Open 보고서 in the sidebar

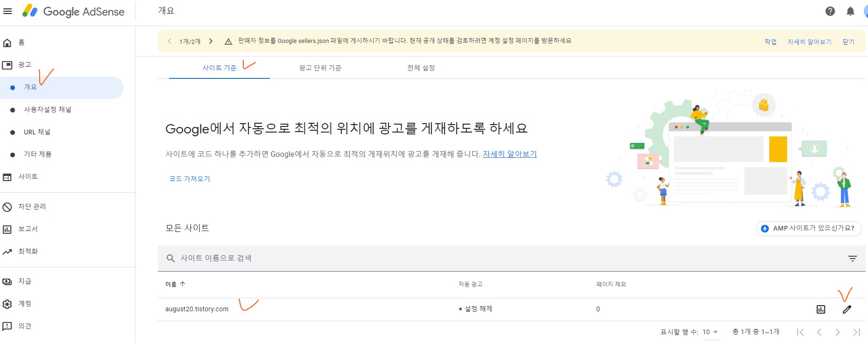[x=28, y=229]
